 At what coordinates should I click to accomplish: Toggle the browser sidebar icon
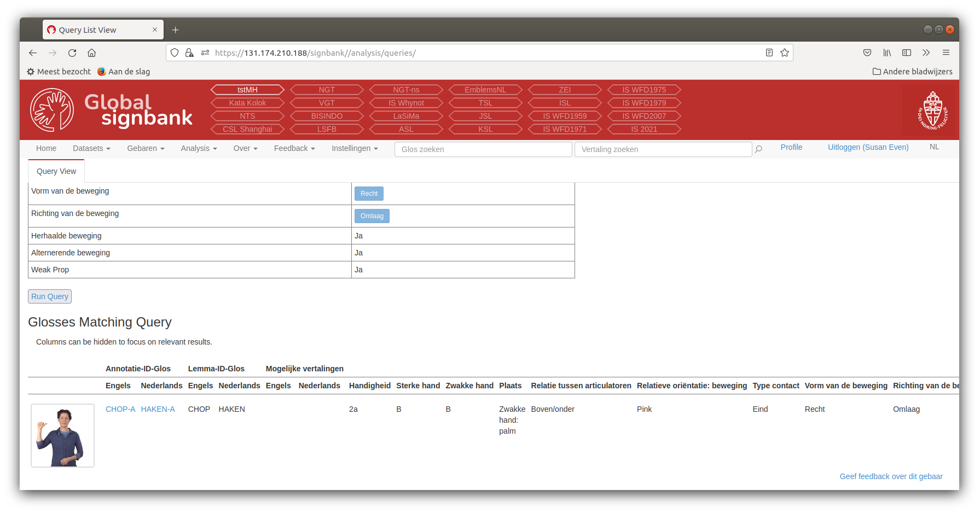click(907, 53)
